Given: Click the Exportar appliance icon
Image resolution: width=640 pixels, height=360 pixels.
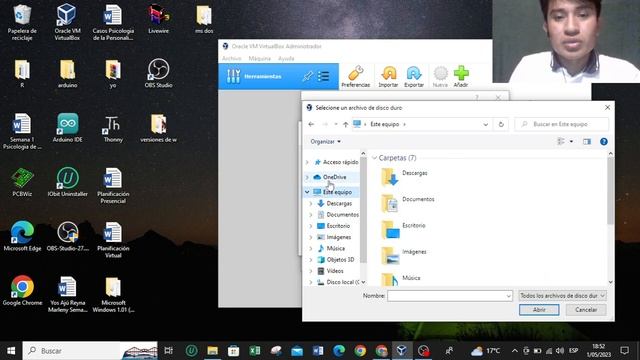Looking at the screenshot, I should 413,76.
